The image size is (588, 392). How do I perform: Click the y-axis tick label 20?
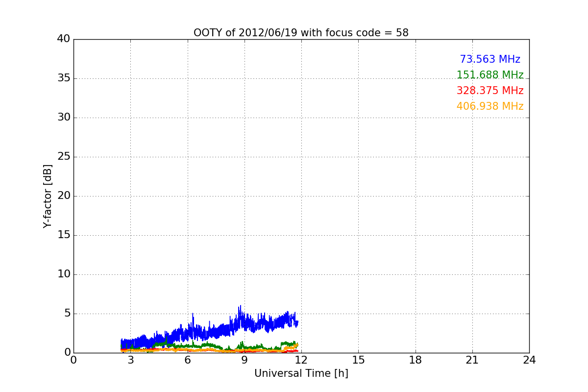[63, 196]
